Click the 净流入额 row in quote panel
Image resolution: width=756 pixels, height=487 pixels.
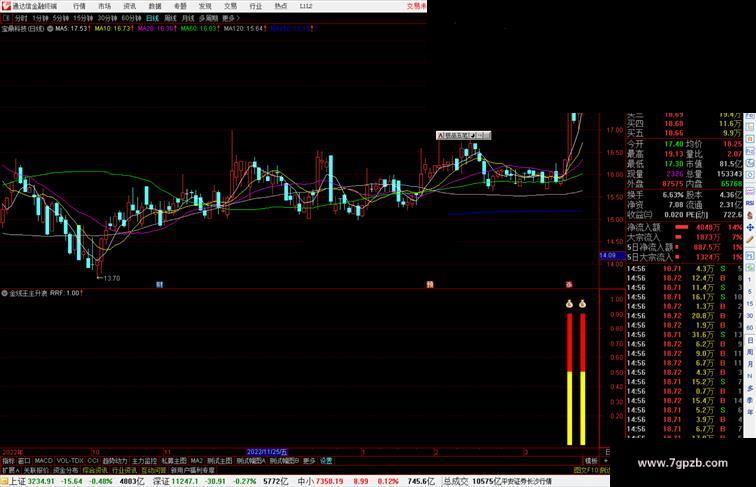coord(684,227)
